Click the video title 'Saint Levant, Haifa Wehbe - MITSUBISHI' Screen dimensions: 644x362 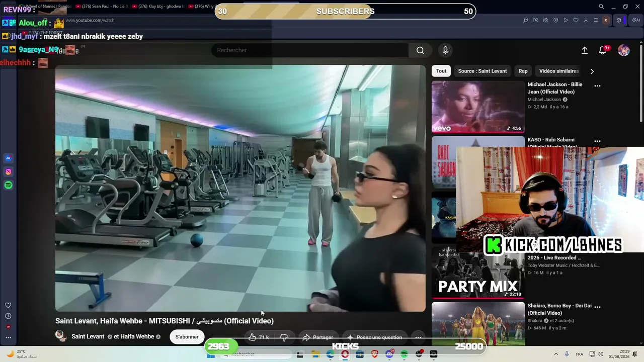coord(165,321)
